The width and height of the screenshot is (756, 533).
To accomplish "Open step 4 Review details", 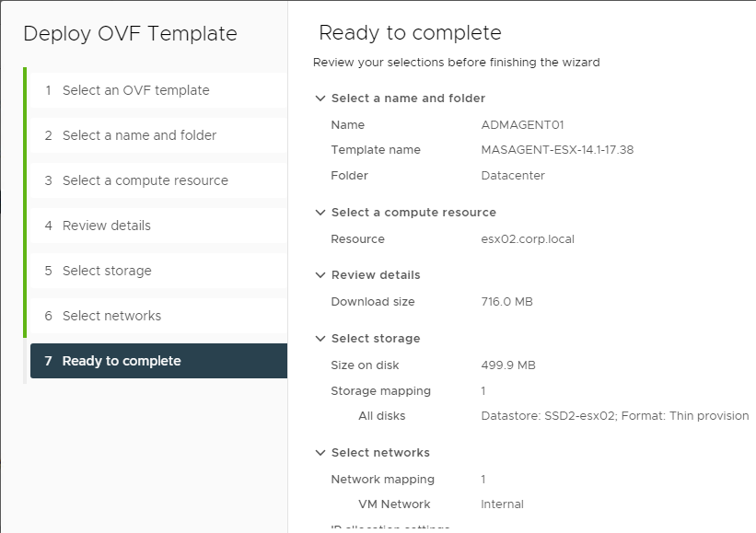I will [x=158, y=226].
